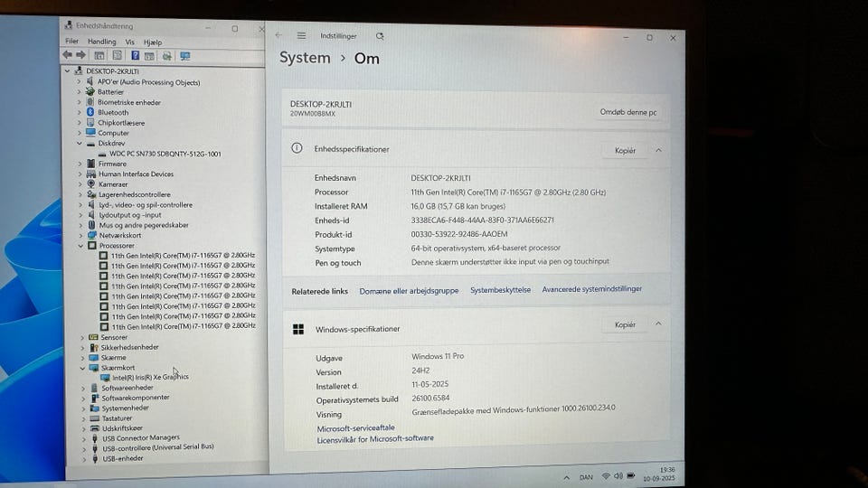Collapse Windows-specifikationer section chevron
868x488 pixels.
click(x=658, y=324)
